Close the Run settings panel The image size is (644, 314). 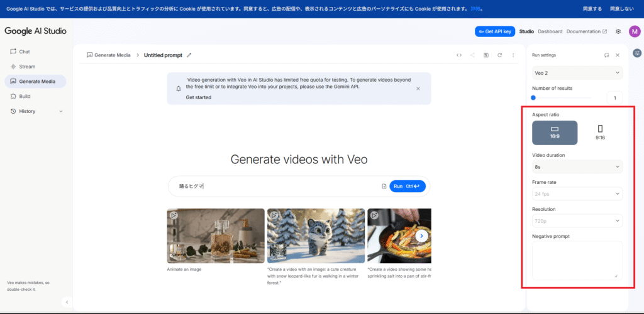(x=618, y=55)
